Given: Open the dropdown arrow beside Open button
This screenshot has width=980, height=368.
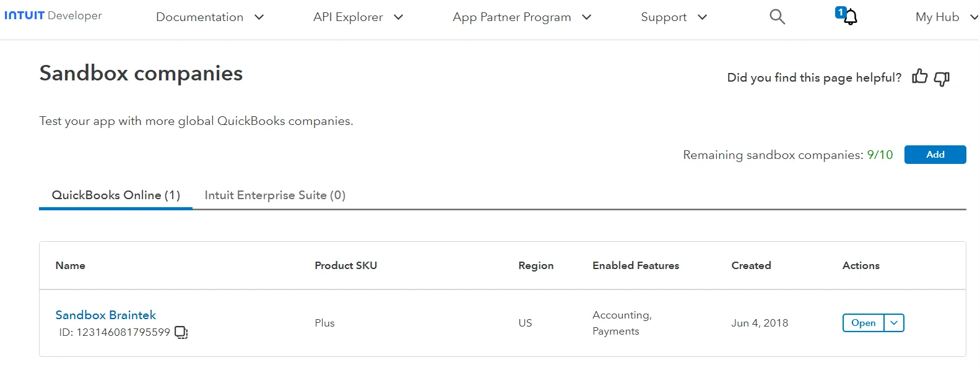Looking at the screenshot, I should coord(894,323).
